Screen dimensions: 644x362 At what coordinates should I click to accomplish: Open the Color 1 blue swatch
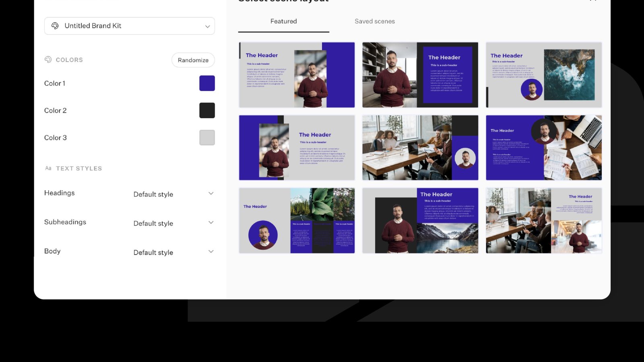(x=207, y=83)
